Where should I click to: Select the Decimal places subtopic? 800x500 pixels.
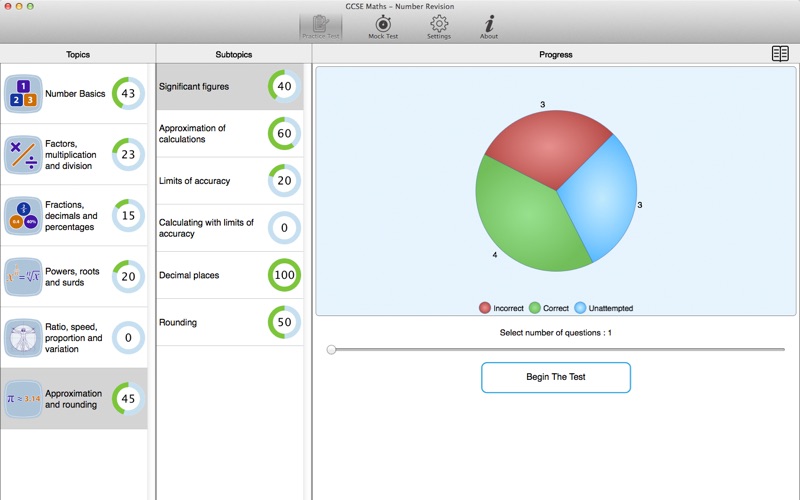click(230, 275)
